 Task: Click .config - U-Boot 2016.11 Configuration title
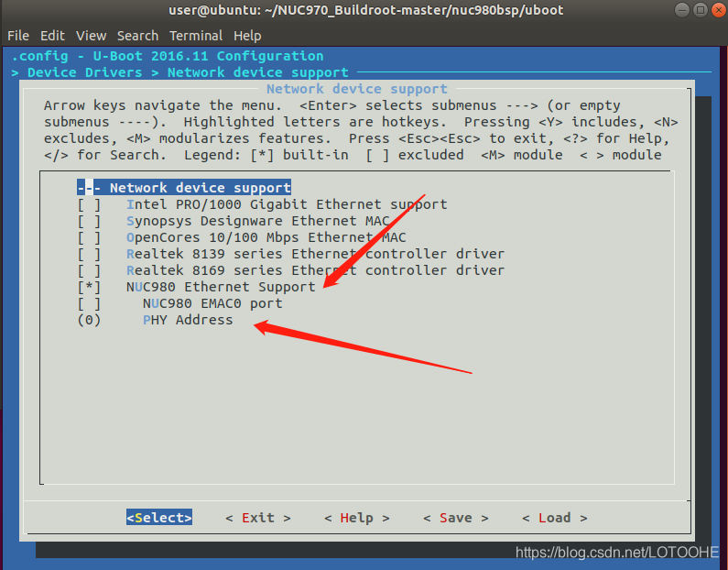pyautogui.click(x=168, y=56)
